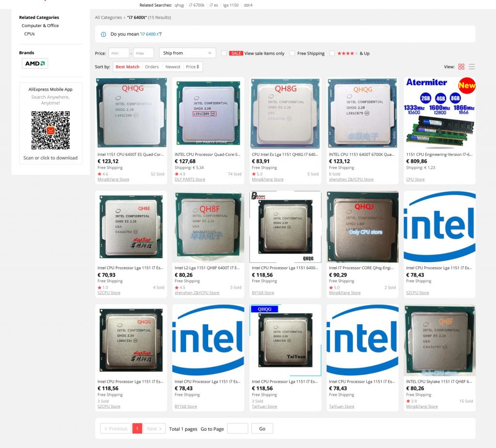Open 'INTEL CPU 1151 6400T 6700K Qua...' listing
The height and width of the screenshot is (448, 496).
point(362,154)
